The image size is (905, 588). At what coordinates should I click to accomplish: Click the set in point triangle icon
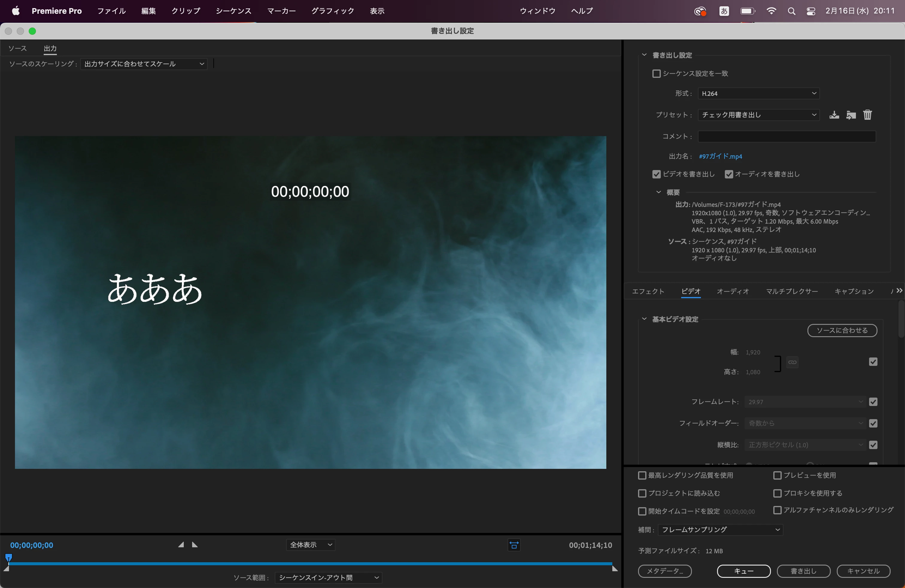point(181,545)
